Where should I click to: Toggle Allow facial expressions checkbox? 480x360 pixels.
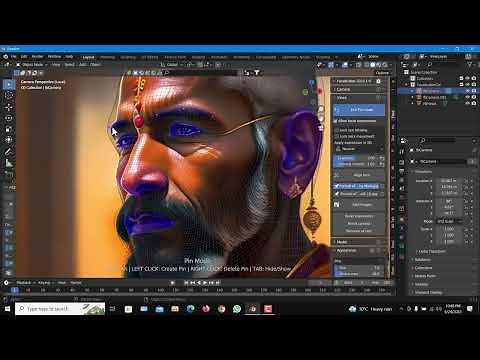click(x=336, y=121)
